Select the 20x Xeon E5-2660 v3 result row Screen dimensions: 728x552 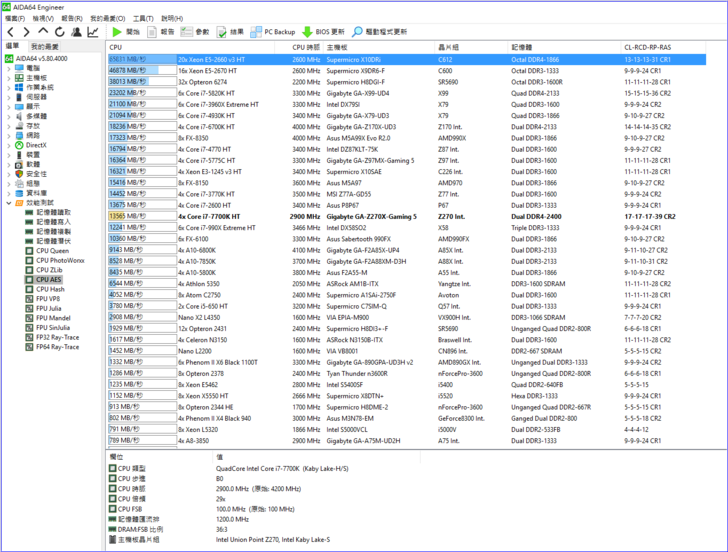tap(210, 60)
